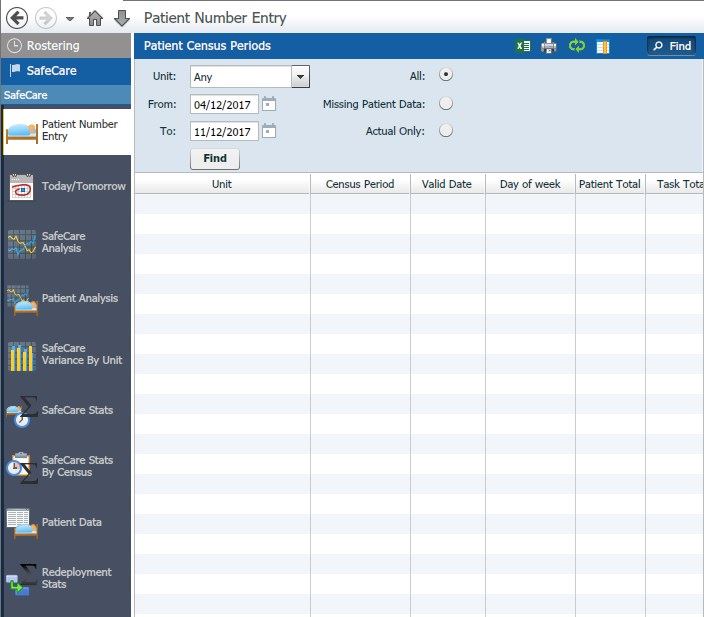Open the Rostering section
This screenshot has height=617, width=704.
66,46
